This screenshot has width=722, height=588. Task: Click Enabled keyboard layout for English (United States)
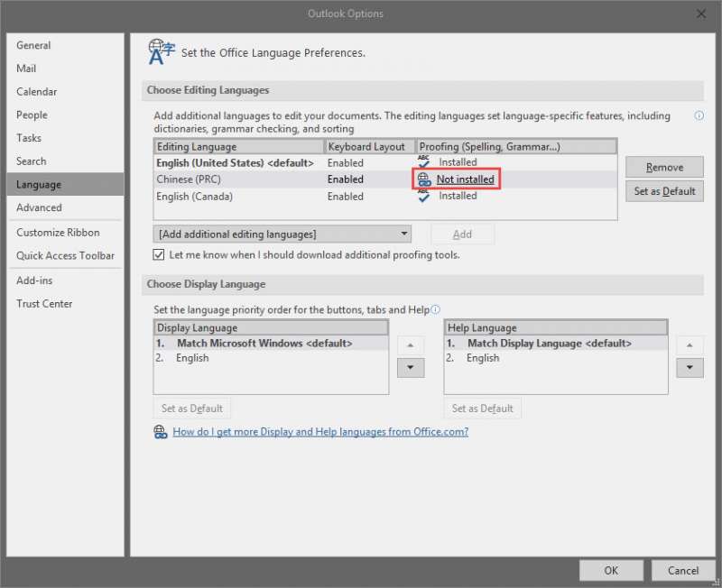pyautogui.click(x=346, y=163)
